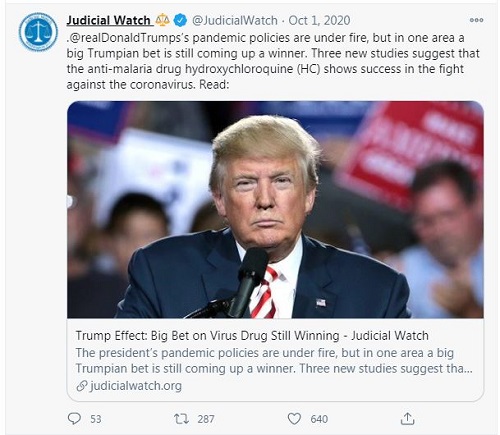This screenshot has width=500, height=435.
Task: Open the share tweet icon
Action: (407, 418)
